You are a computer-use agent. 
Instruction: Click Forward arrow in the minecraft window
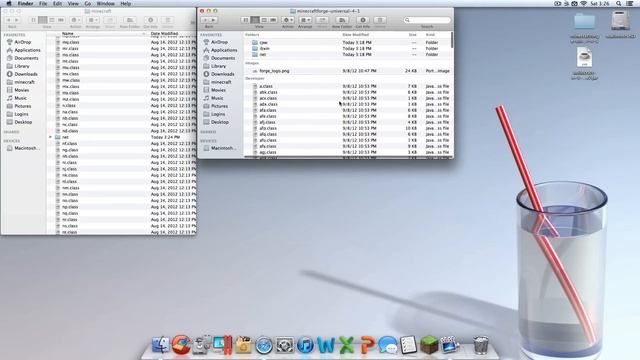coord(17,20)
